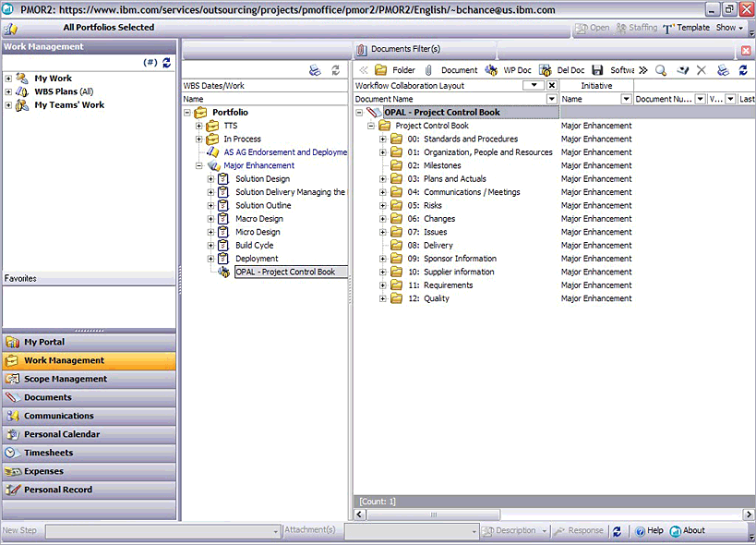Image resolution: width=756 pixels, height=545 pixels.
Task: Click the (#) count button
Action: coord(150,62)
